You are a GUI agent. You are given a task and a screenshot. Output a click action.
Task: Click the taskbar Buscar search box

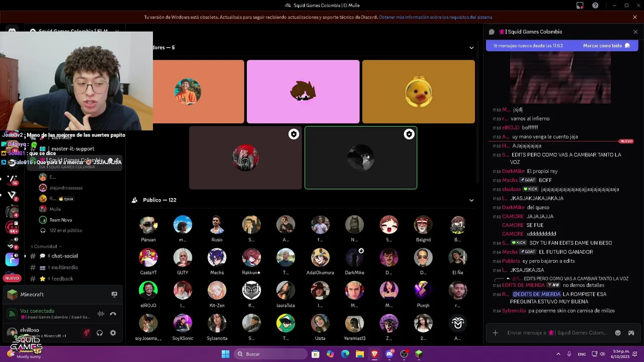(271, 354)
